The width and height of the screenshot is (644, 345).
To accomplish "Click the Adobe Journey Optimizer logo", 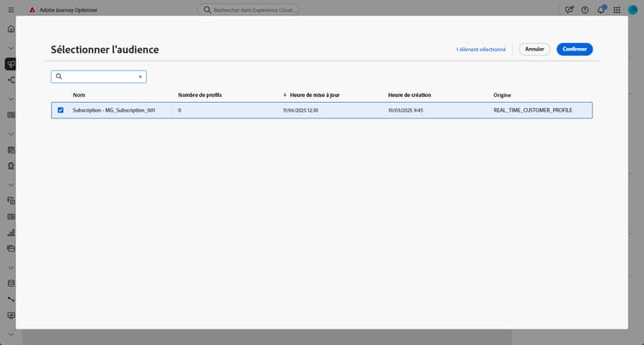I will tap(32, 9).
